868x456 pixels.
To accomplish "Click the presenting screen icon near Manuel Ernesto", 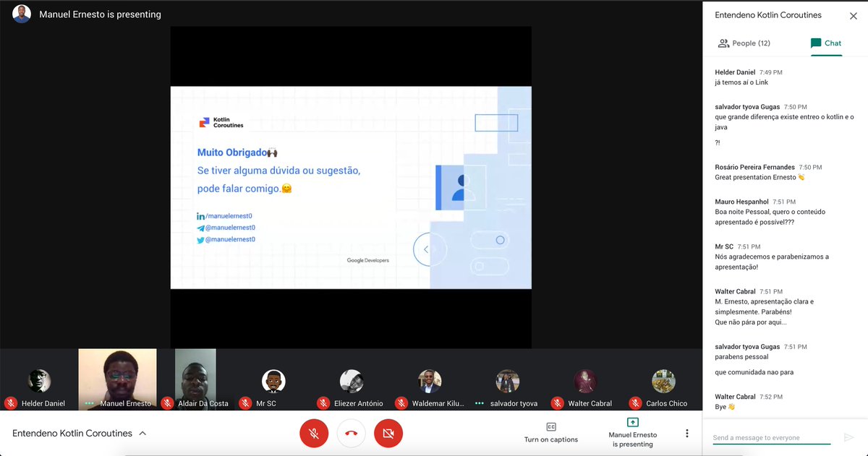I will click(632, 422).
